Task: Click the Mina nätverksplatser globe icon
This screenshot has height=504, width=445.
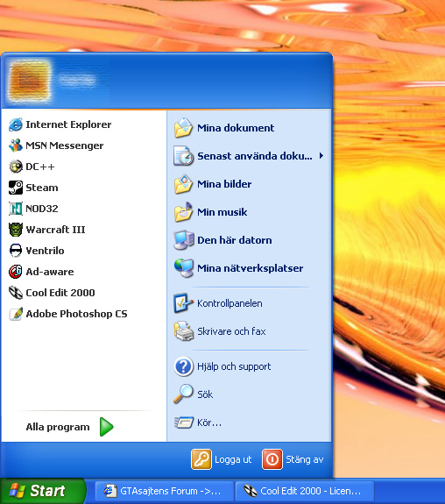Action: (x=183, y=268)
